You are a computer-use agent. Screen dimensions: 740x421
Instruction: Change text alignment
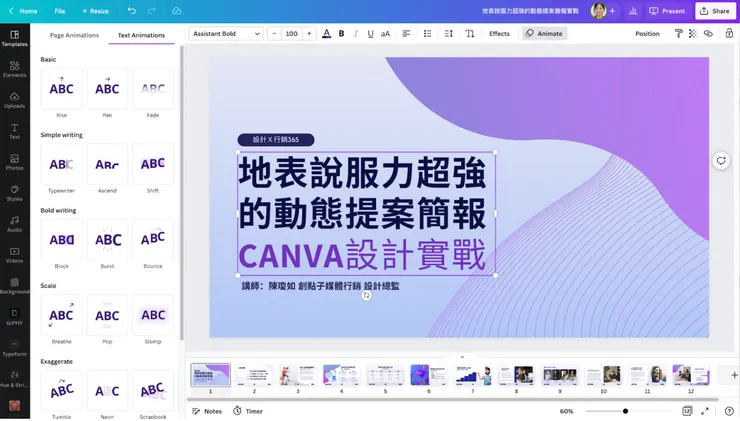click(406, 34)
